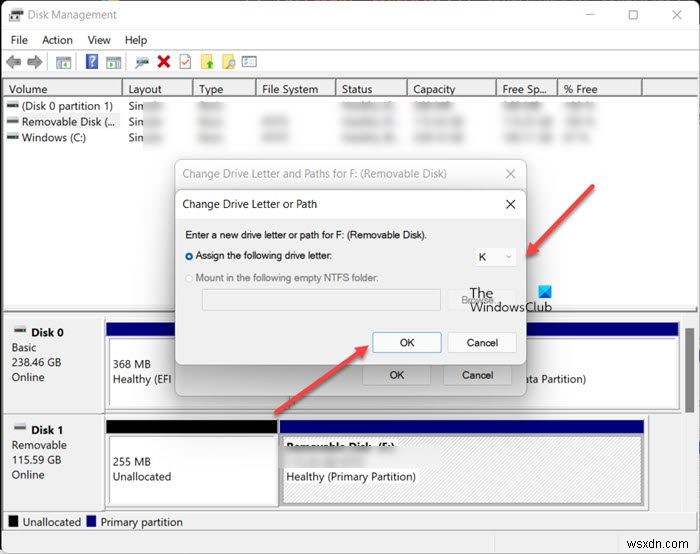
Task: Open the File menu
Action: [x=19, y=40]
